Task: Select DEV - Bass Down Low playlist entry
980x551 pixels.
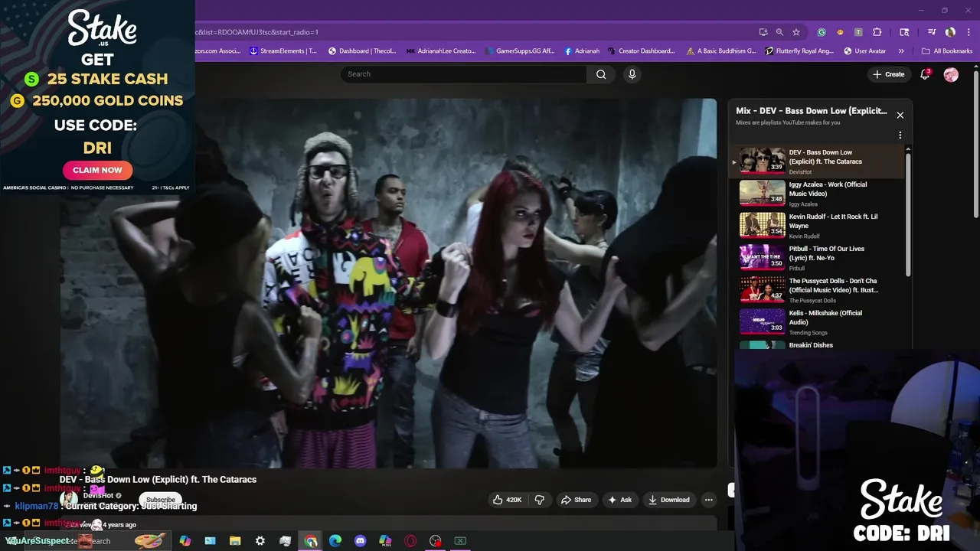Action: pos(816,161)
